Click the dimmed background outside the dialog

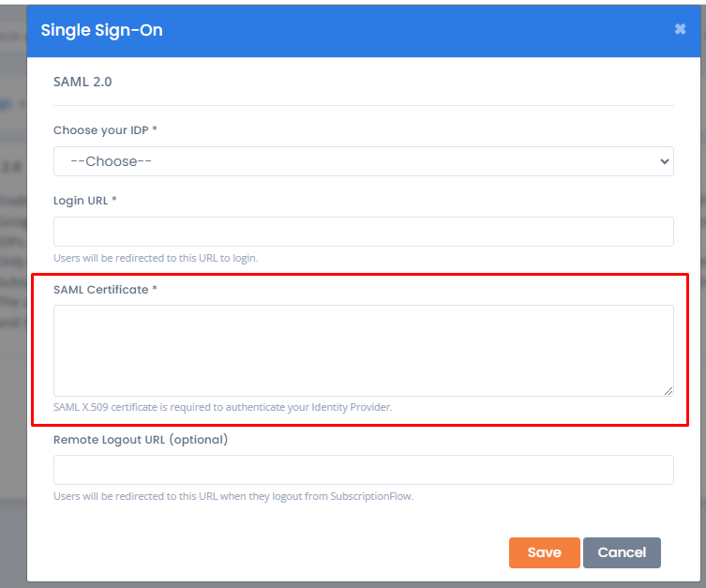pyautogui.click(x=12, y=405)
